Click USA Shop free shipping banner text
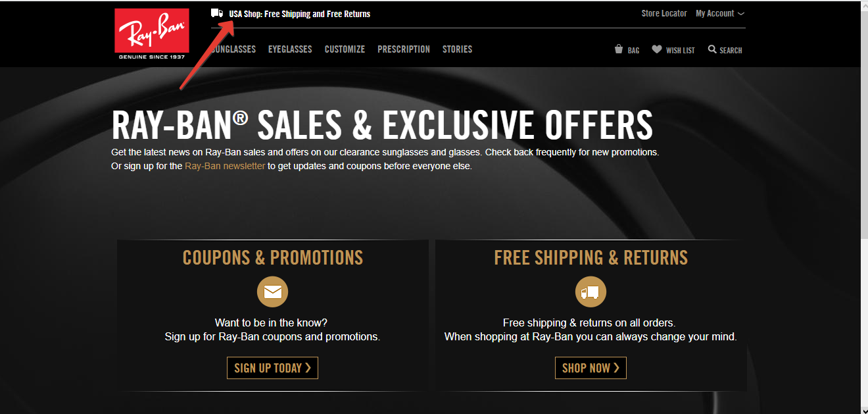The height and width of the screenshot is (414, 868). click(299, 13)
